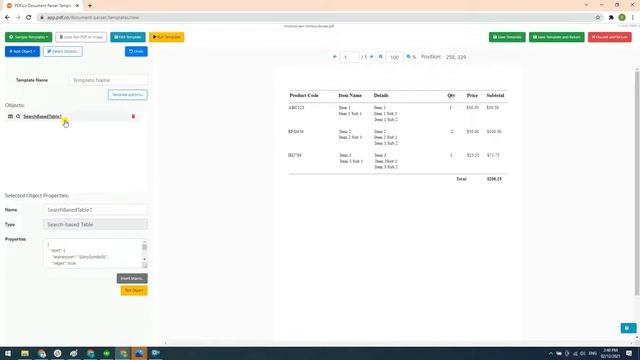Click Properties textarea scrollbar
640x360 pixels.
point(144,253)
